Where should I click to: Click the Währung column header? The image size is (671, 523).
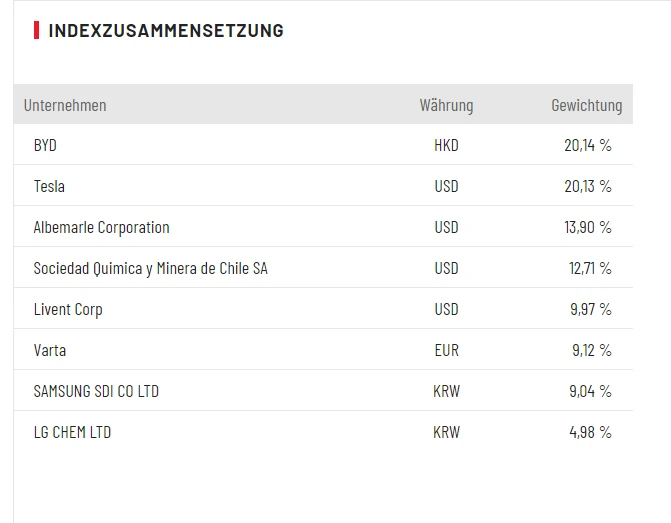click(446, 105)
